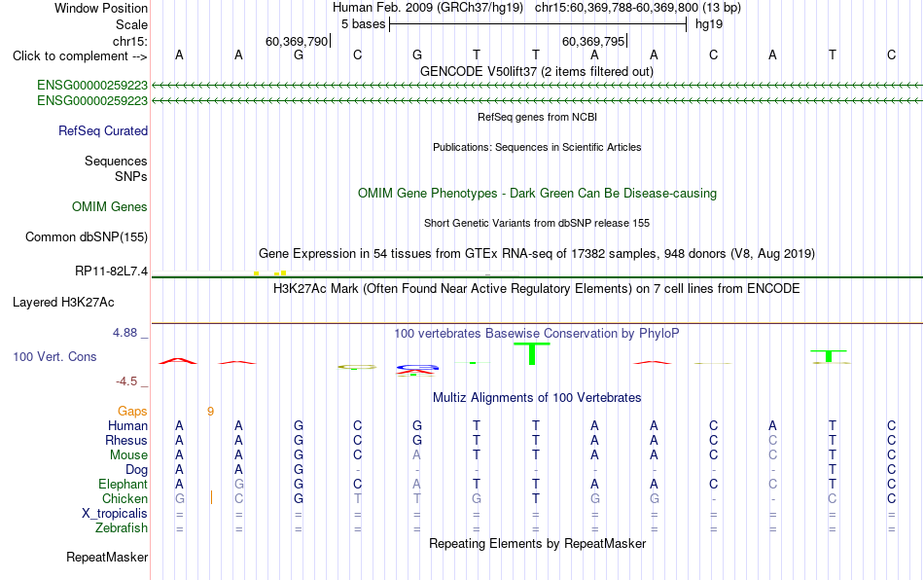924x580 pixels.
Task: Click the blue G logo in conservation track
Action: [x=417, y=369]
